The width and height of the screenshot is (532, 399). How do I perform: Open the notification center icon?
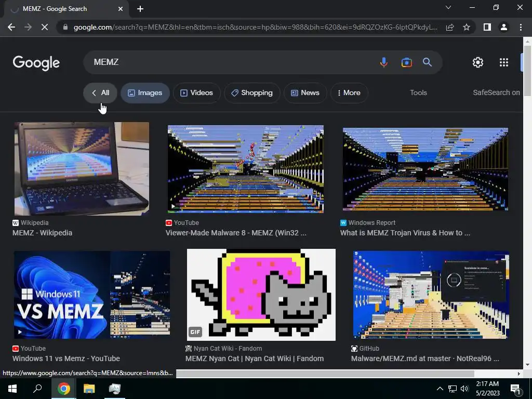[x=515, y=389]
